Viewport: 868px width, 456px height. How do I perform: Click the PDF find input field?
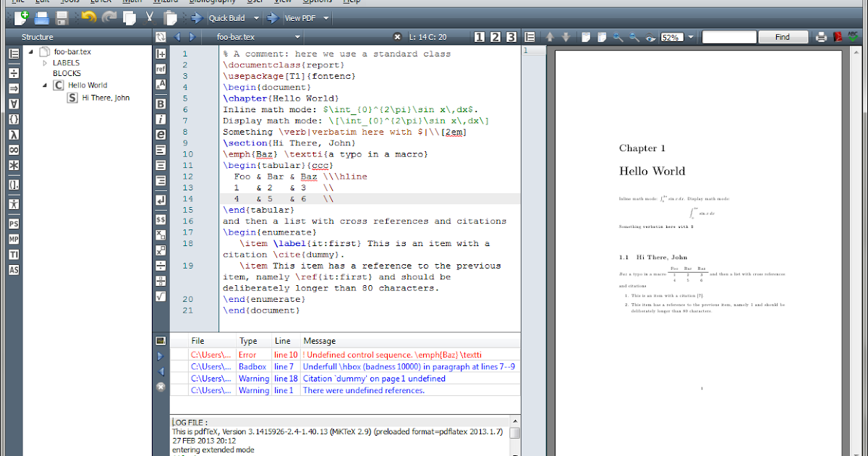[x=728, y=37]
